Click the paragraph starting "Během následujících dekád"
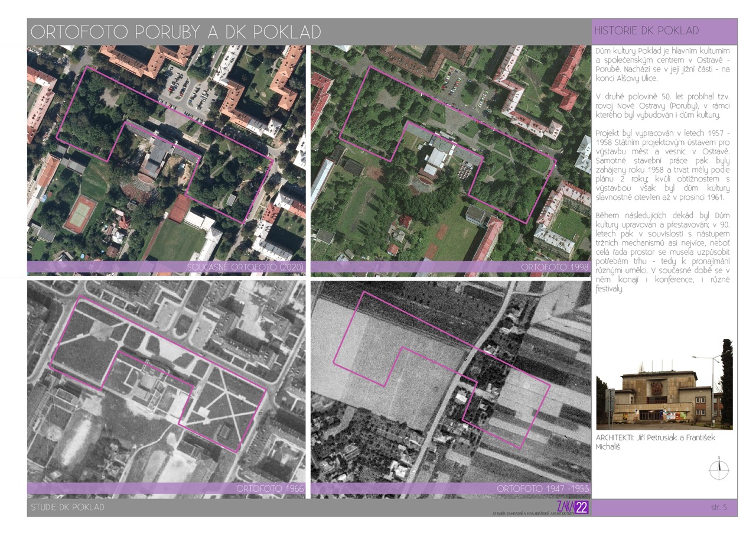The image size is (756, 535). [663, 252]
